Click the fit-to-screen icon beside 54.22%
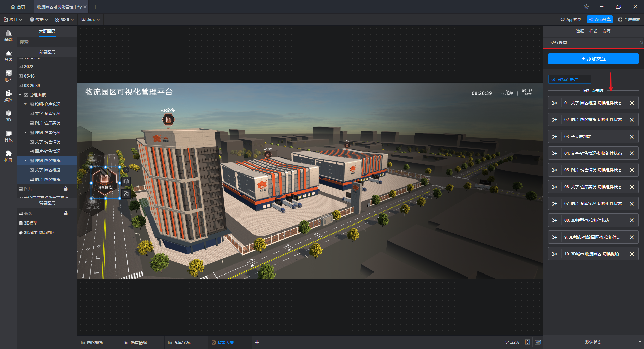 click(x=527, y=342)
